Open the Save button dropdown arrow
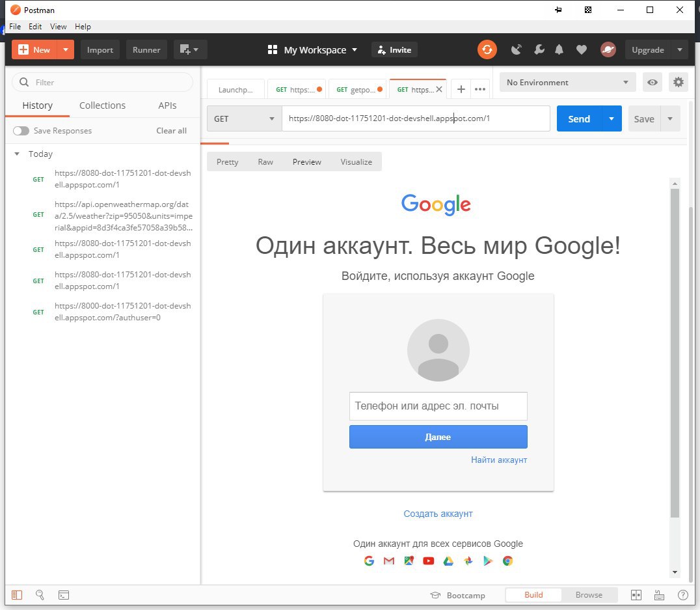The width and height of the screenshot is (700, 610). [670, 118]
